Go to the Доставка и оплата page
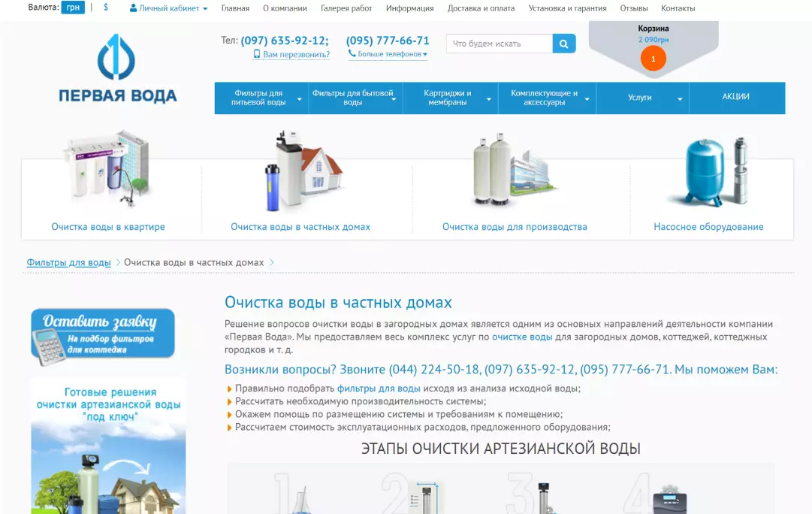Image resolution: width=812 pixels, height=514 pixels. [x=481, y=8]
